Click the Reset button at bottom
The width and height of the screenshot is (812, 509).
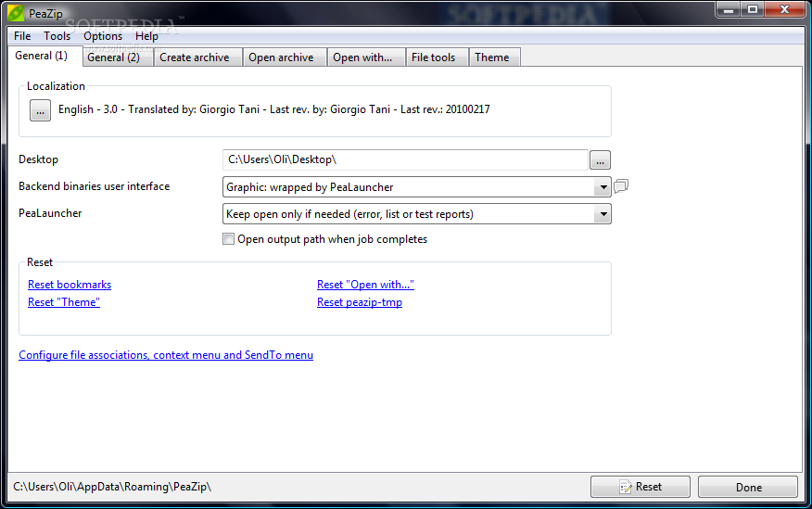tap(641, 488)
